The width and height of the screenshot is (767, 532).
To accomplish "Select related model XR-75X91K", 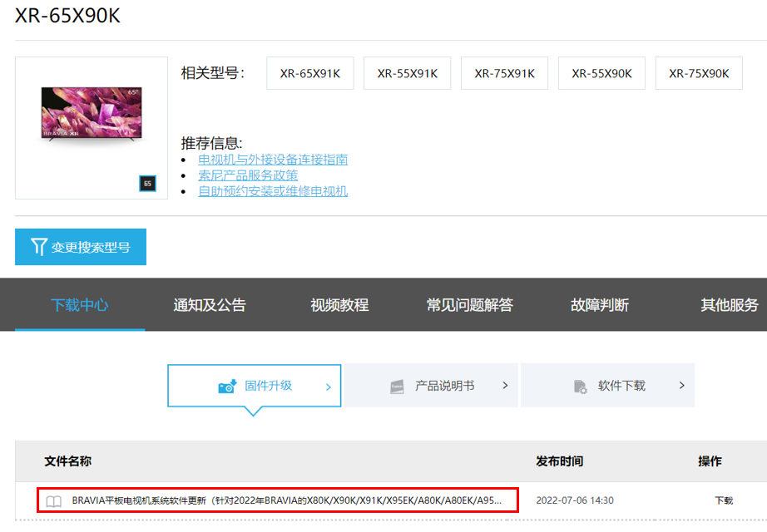I will coord(504,73).
